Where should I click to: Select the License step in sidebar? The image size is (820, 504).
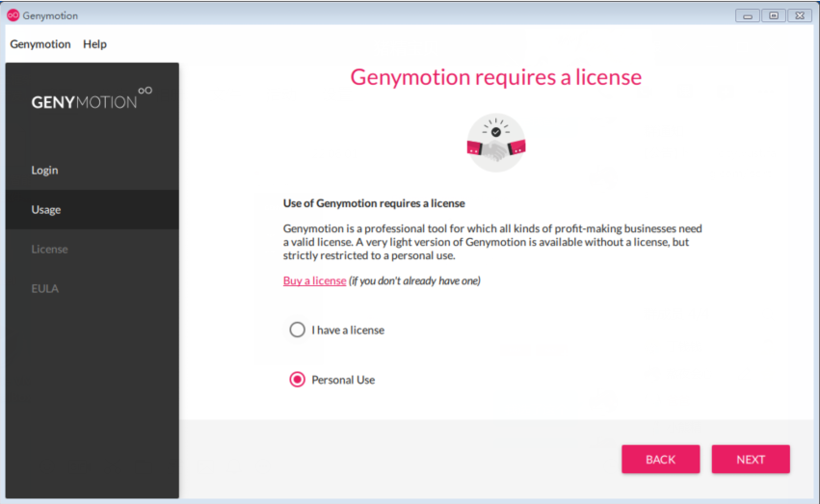[93, 250]
